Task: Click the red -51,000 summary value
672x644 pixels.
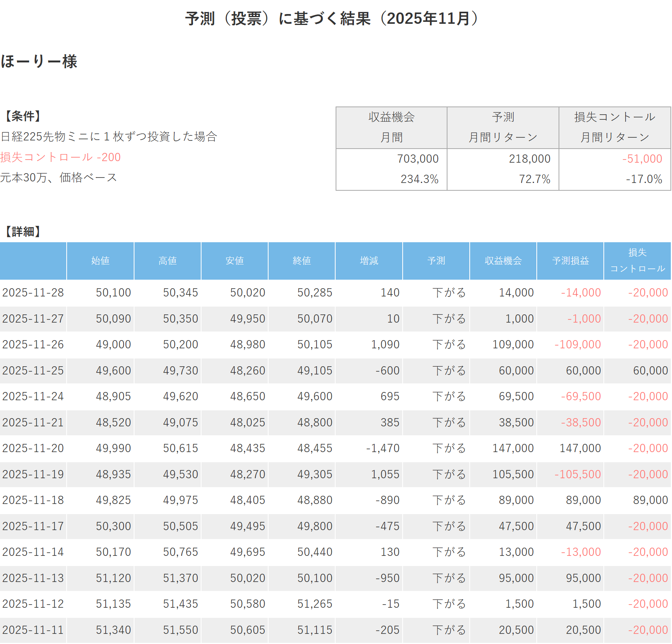Action: click(642, 159)
